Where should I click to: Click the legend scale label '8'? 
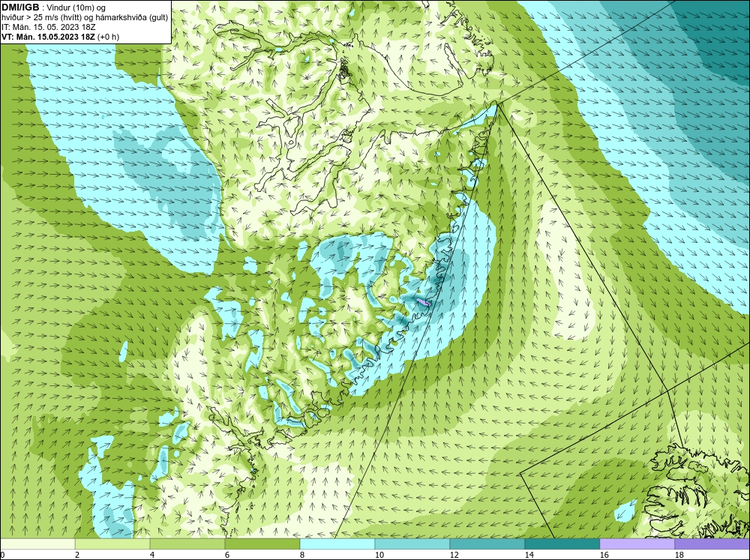tap(302, 555)
